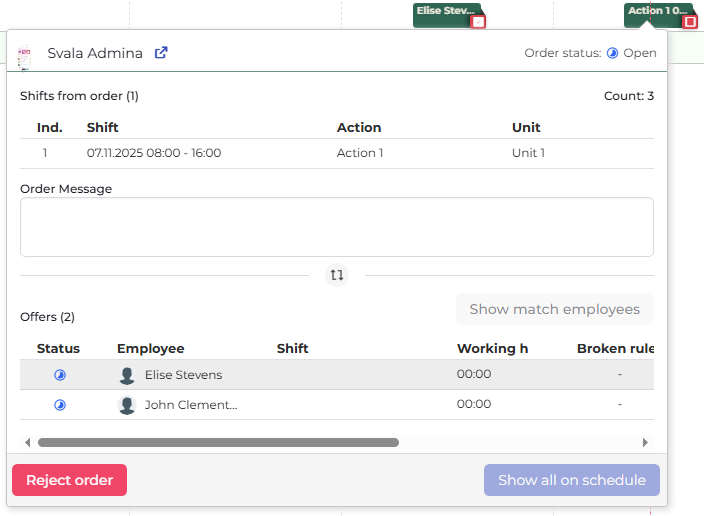Click the right scroll arrow of offers table
704x516 pixels.
pyautogui.click(x=645, y=442)
